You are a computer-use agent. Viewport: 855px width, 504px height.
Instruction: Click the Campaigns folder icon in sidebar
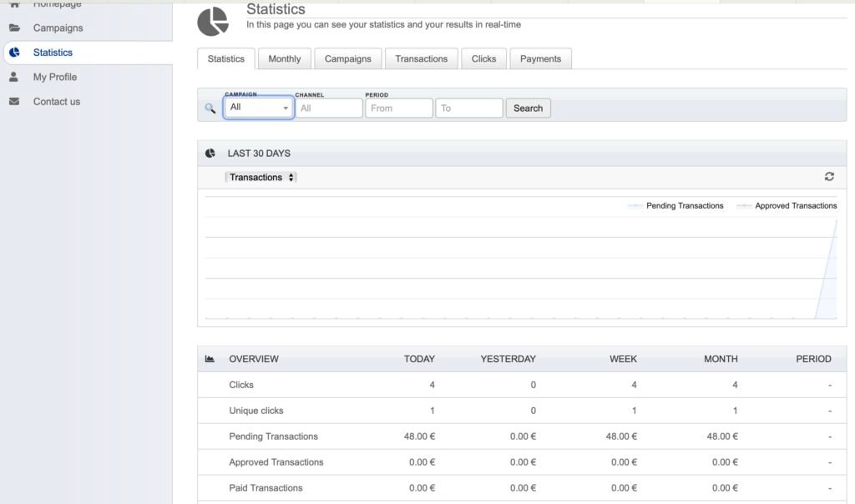coord(14,28)
